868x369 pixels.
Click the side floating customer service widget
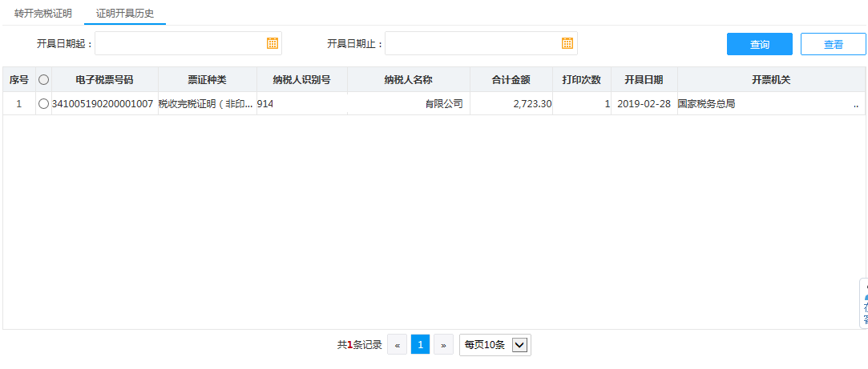click(863, 303)
